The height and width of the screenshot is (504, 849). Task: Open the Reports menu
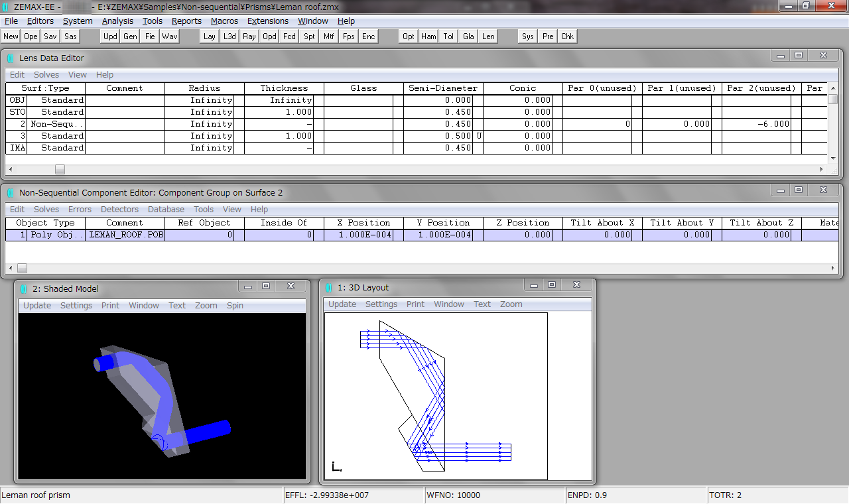(186, 21)
